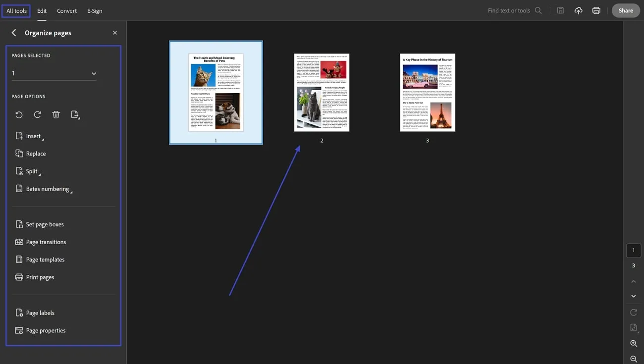
Task: Click the cloud upload icon
Action: (x=578, y=10)
